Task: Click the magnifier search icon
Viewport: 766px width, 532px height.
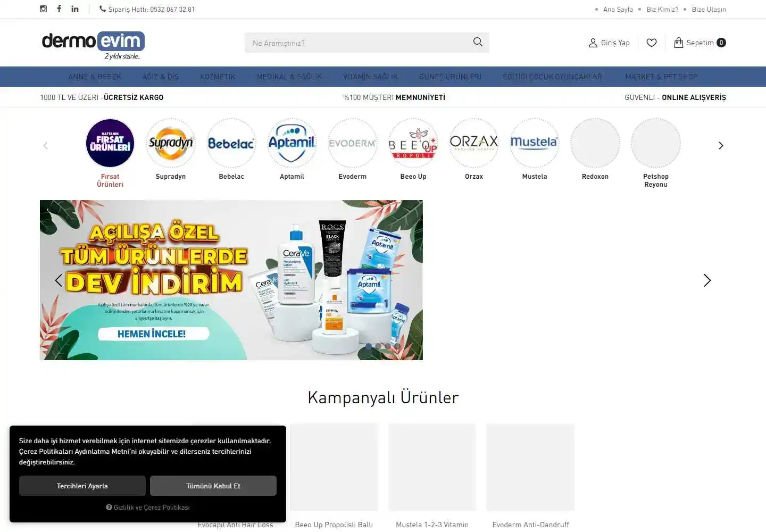Action: click(x=478, y=42)
